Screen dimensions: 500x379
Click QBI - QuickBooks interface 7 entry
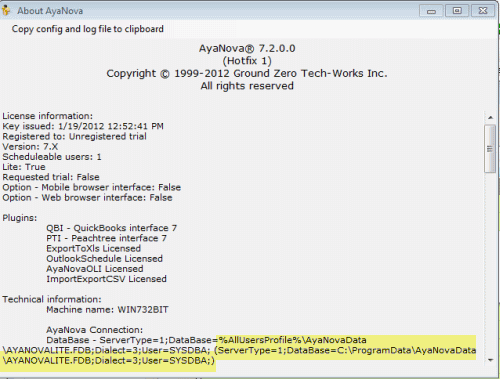(112, 228)
